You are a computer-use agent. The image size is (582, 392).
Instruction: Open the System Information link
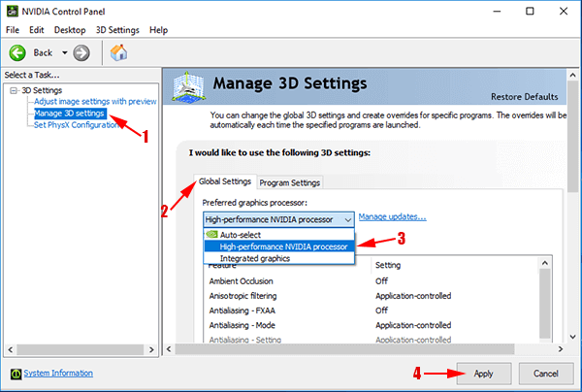[58, 373]
